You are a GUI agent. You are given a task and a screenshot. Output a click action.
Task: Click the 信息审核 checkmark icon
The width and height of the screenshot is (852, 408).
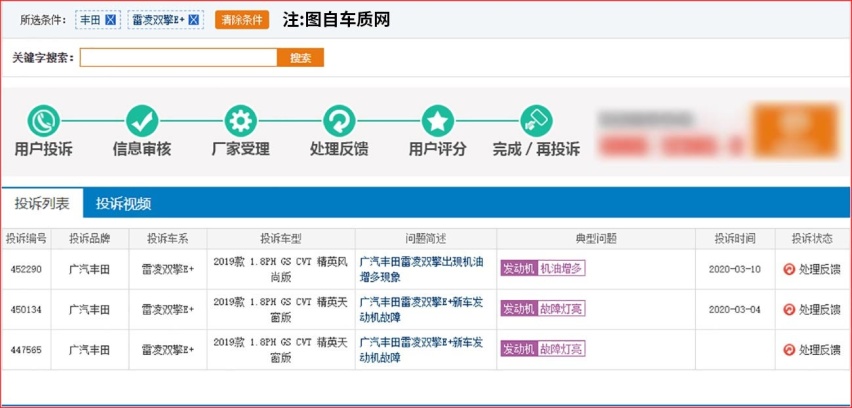(x=142, y=121)
